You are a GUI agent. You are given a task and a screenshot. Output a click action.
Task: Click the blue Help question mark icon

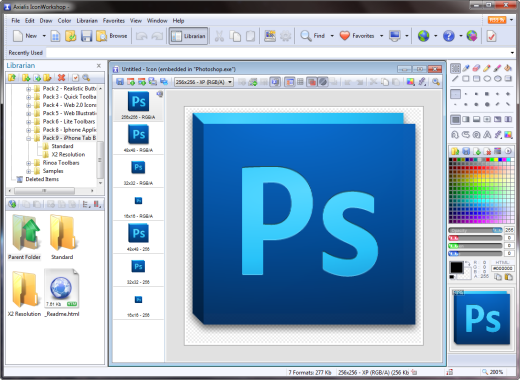449,36
